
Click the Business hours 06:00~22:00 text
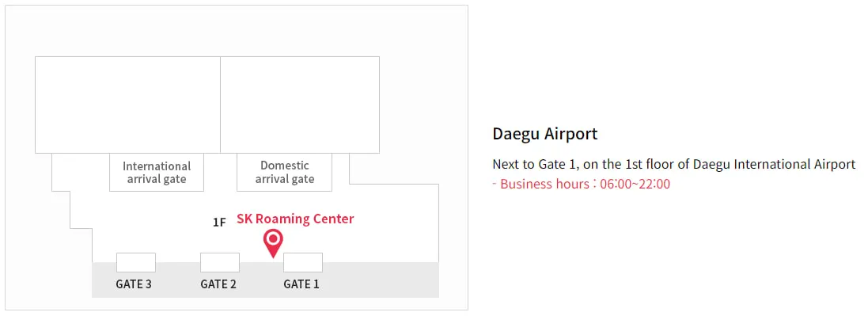tap(582, 184)
